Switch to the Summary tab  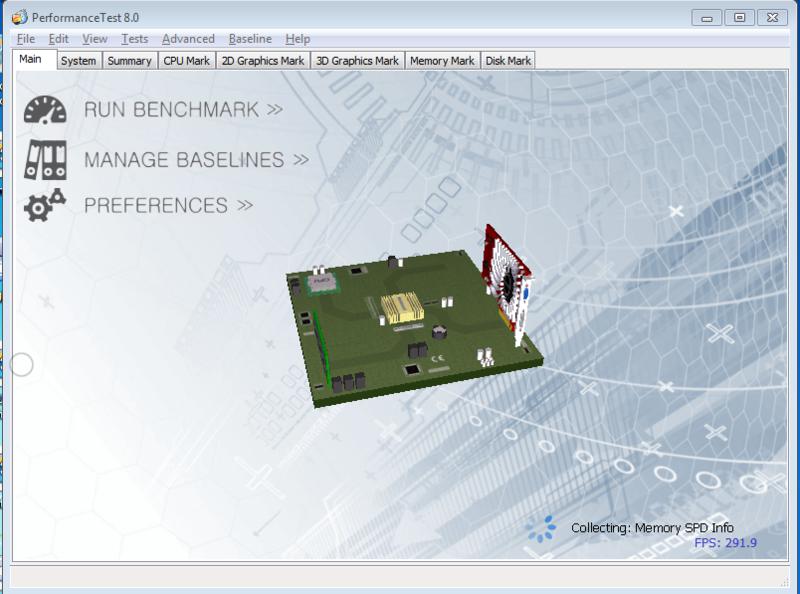(130, 61)
